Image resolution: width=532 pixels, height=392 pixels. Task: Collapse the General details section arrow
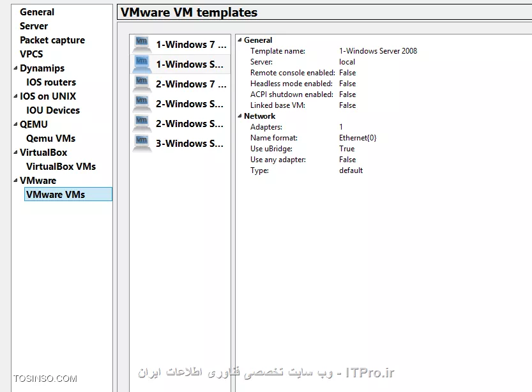coord(240,40)
